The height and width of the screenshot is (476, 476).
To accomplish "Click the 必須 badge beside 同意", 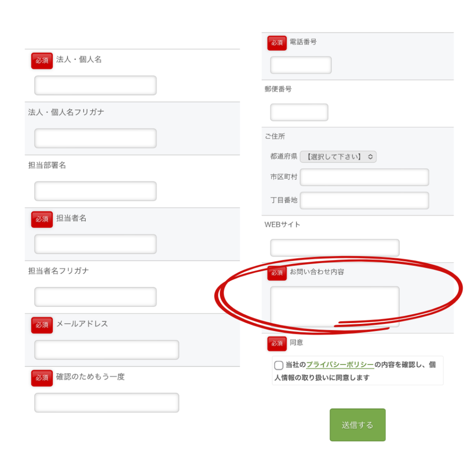I will pos(277,344).
